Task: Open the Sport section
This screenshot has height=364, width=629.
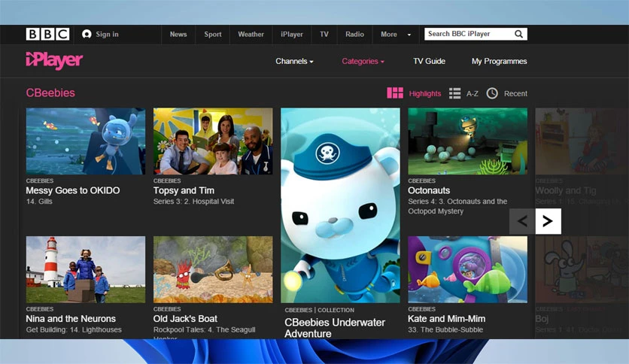Action: (x=213, y=35)
